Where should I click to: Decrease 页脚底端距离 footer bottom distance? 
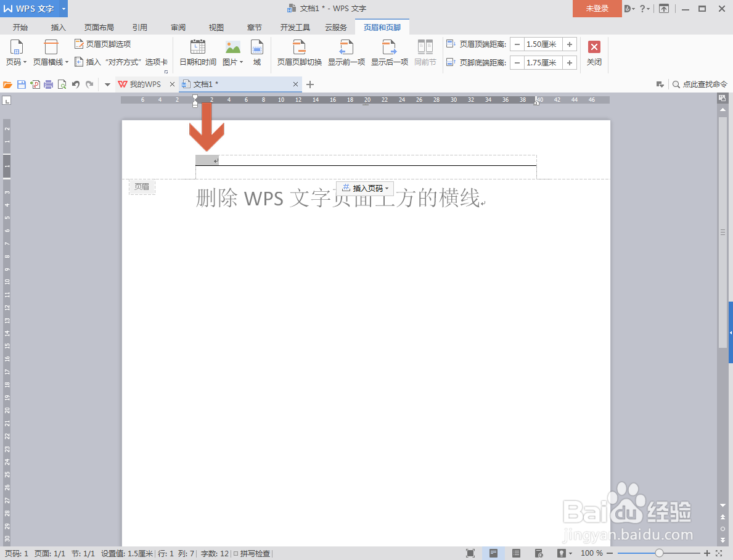517,63
